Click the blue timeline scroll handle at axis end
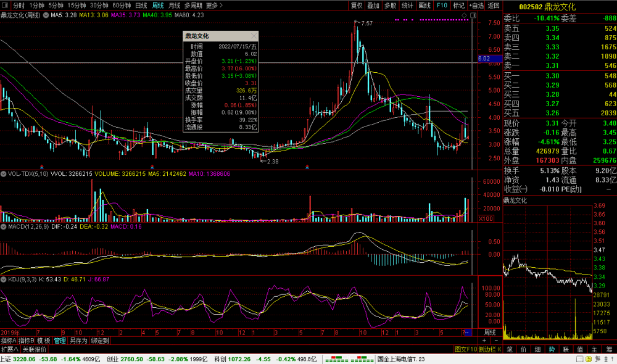 coord(467,333)
